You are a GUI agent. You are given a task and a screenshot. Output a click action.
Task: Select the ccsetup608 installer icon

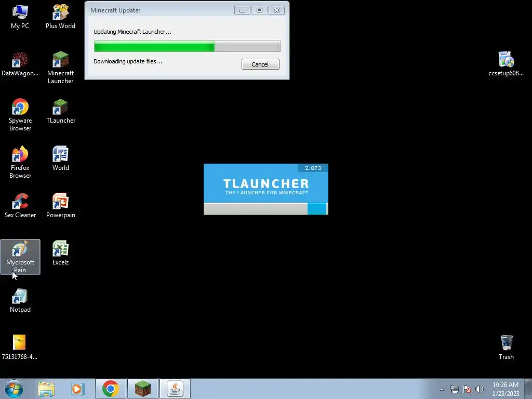506,64
